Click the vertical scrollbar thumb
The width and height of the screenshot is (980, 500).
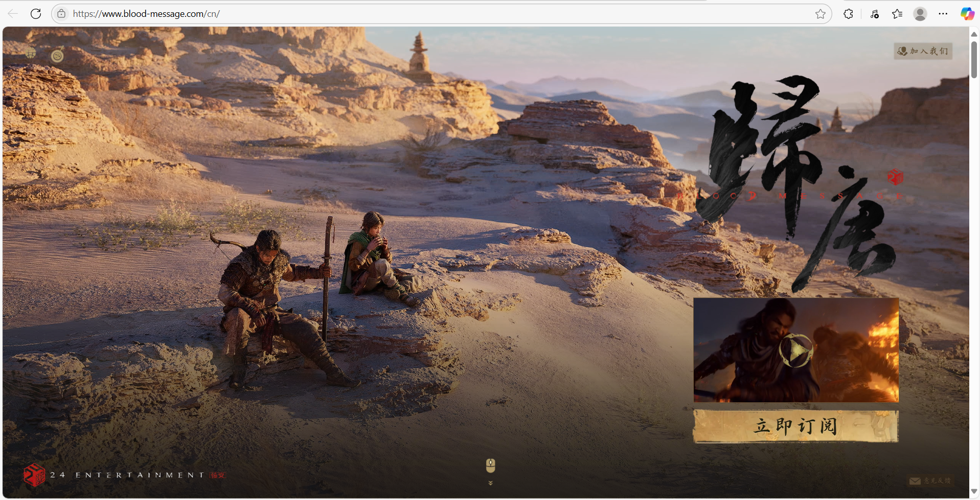[974, 59]
